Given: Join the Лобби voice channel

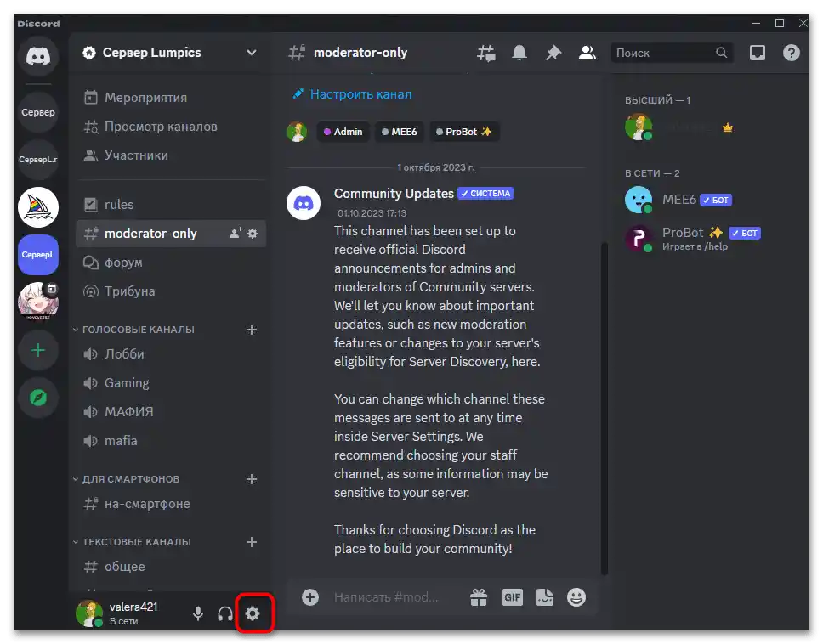Looking at the screenshot, I should 171,354.
